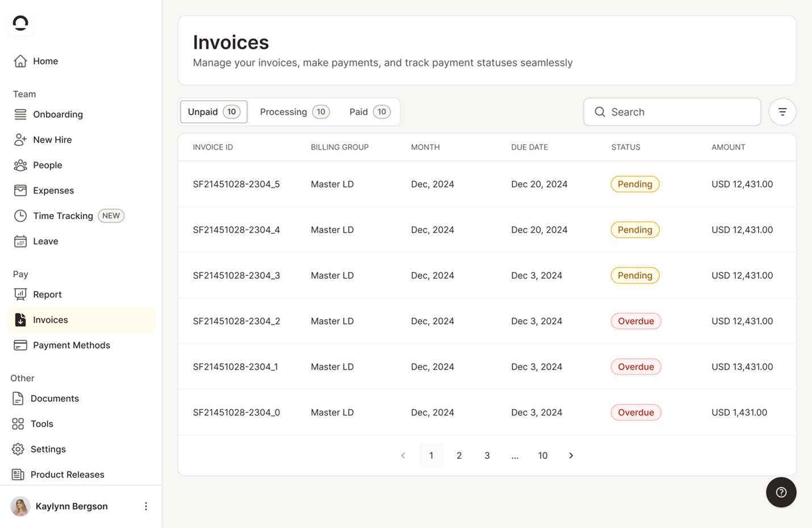Open invoice SF21451028-2304_1

point(235,367)
